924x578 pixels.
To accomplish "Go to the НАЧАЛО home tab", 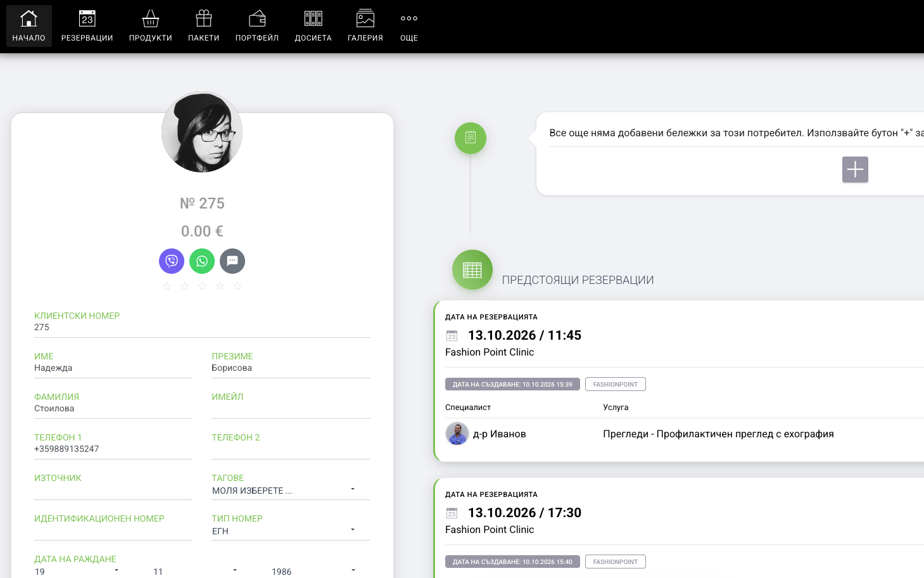I will coord(29,26).
